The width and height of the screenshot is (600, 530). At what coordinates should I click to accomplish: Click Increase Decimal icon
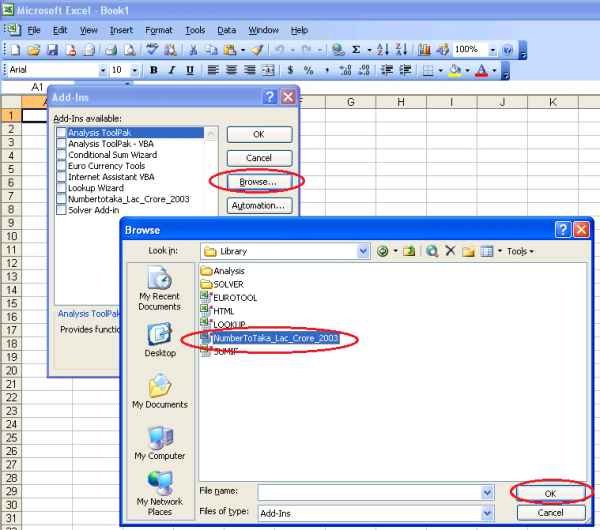[345, 70]
